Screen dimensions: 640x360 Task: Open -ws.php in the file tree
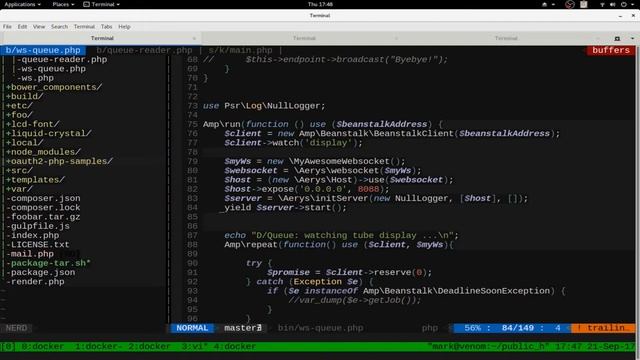pyautogui.click(x=35, y=78)
